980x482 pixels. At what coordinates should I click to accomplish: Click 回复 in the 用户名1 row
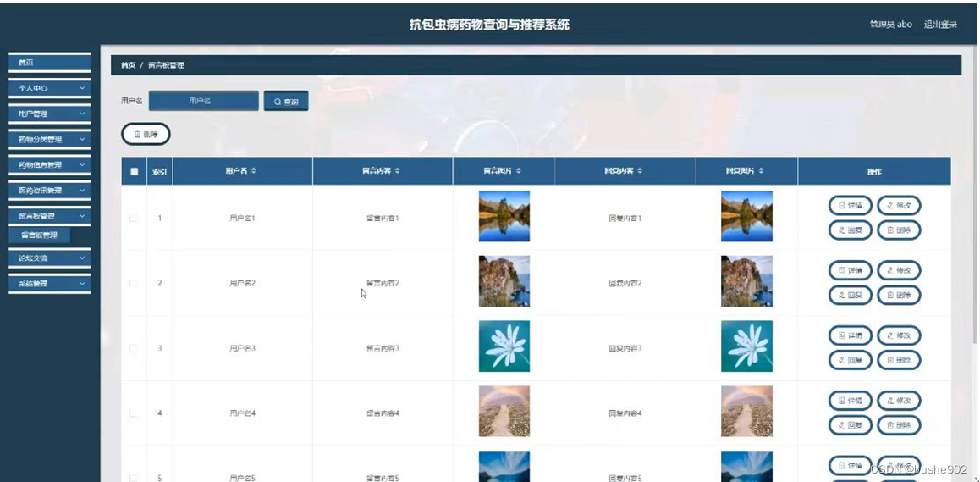[850, 230]
